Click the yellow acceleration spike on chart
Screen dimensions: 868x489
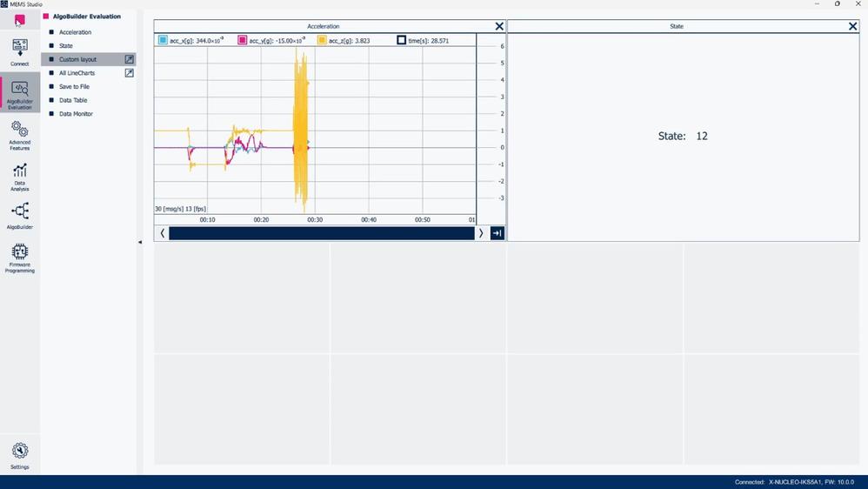coord(301,131)
